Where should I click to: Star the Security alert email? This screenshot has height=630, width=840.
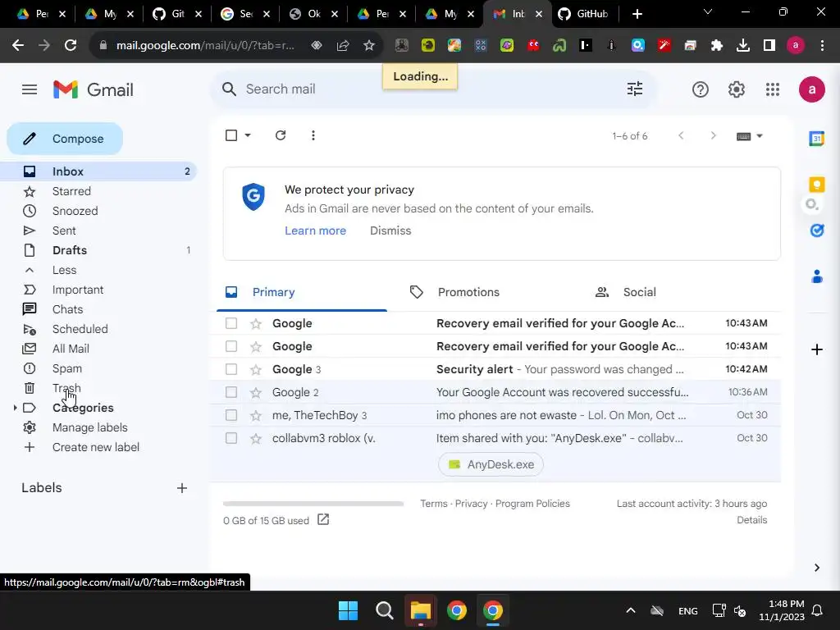coord(256,369)
